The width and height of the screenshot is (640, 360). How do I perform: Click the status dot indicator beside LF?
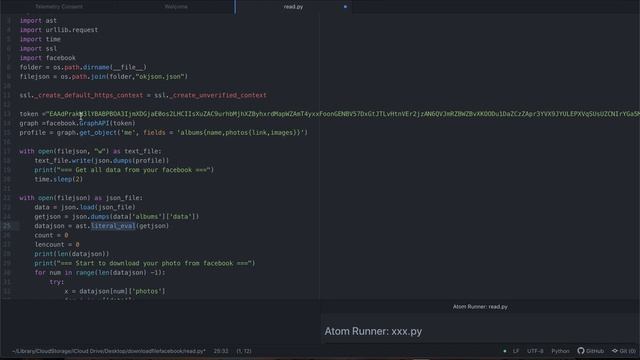click(505, 351)
